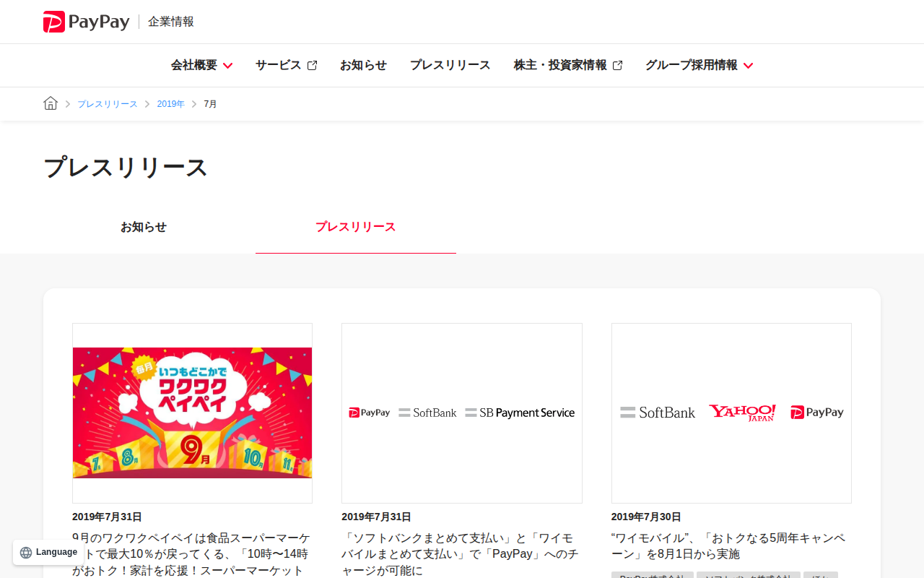Open グループ採用情報 navigation item
The image size is (924, 578).
pos(692,65)
